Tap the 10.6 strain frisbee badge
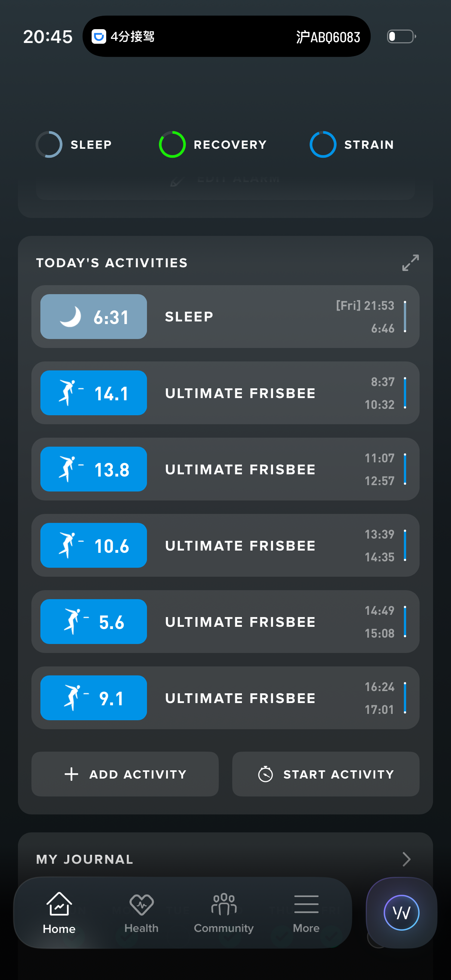Screen dimensions: 451x980 pos(93,545)
